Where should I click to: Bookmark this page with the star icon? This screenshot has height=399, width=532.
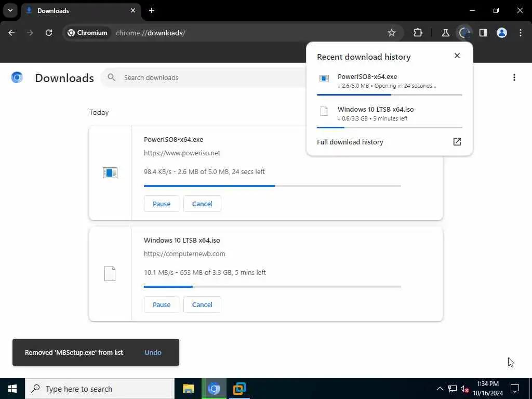pyautogui.click(x=392, y=33)
